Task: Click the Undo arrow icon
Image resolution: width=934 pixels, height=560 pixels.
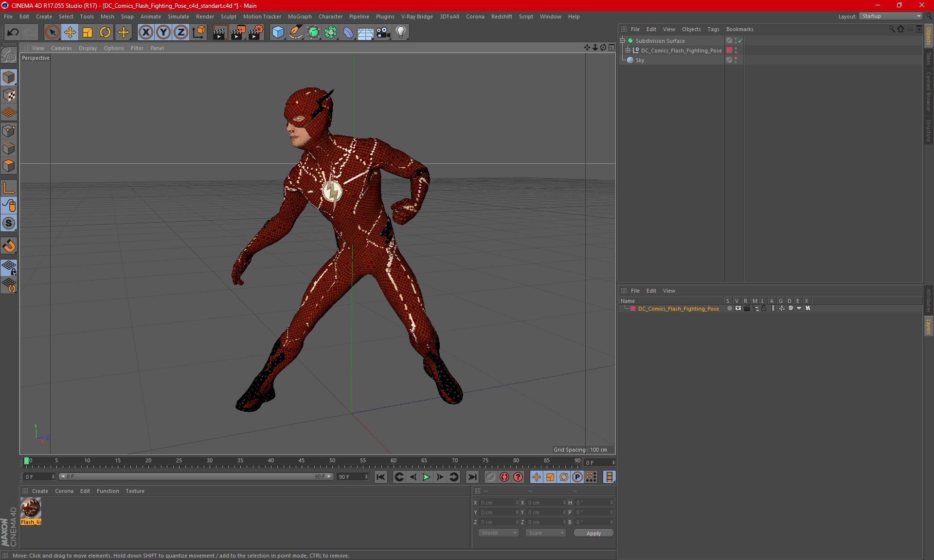Action: pyautogui.click(x=13, y=33)
